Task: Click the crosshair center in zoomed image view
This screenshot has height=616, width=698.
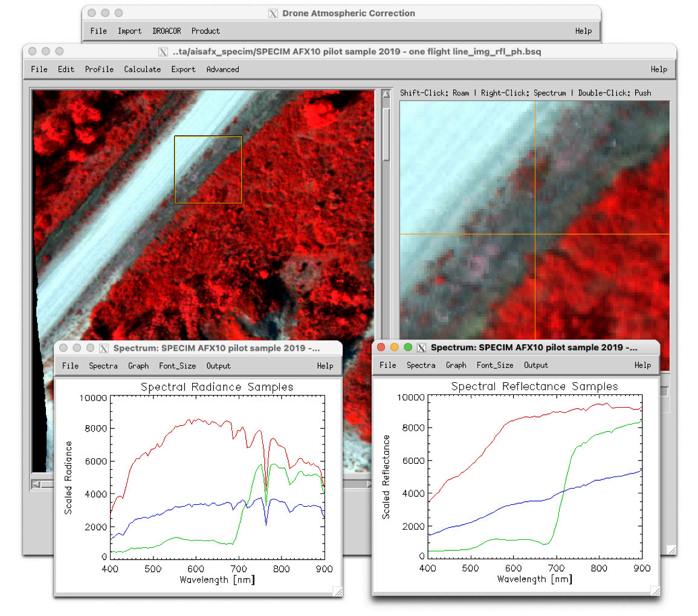Action: [535, 234]
